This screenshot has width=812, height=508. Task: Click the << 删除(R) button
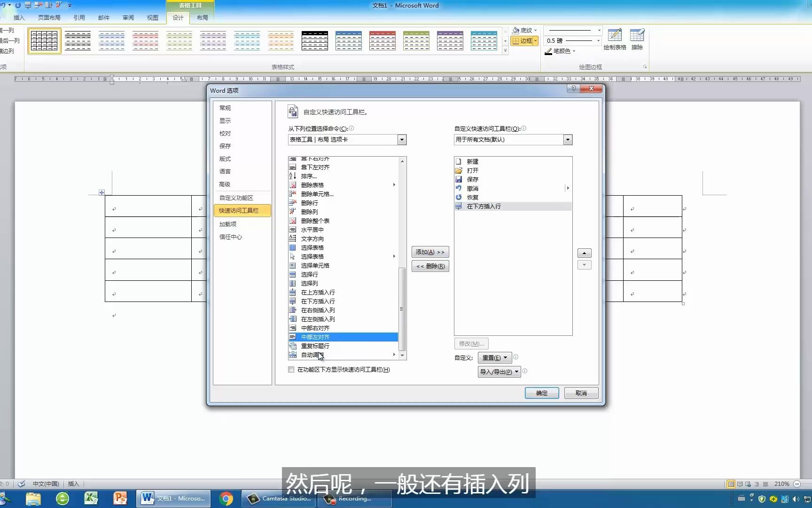click(430, 266)
